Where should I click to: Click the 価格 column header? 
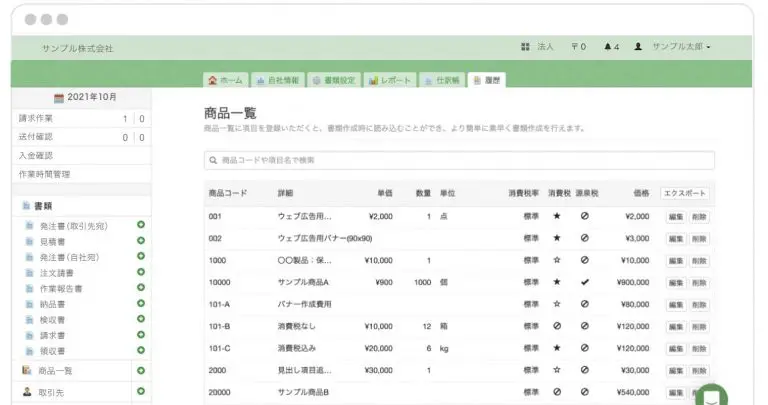click(641, 193)
